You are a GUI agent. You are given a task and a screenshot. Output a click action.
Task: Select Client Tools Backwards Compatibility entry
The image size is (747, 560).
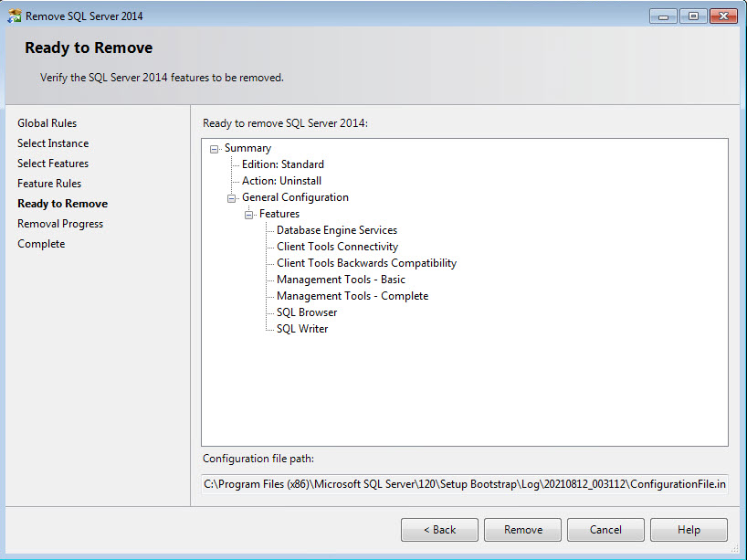(x=366, y=263)
